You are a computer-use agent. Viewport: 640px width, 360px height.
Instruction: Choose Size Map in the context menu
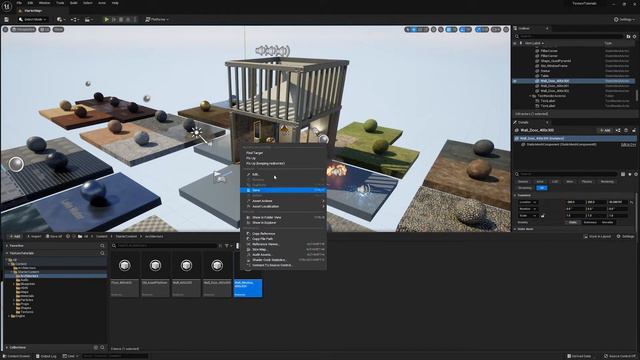(x=283, y=249)
